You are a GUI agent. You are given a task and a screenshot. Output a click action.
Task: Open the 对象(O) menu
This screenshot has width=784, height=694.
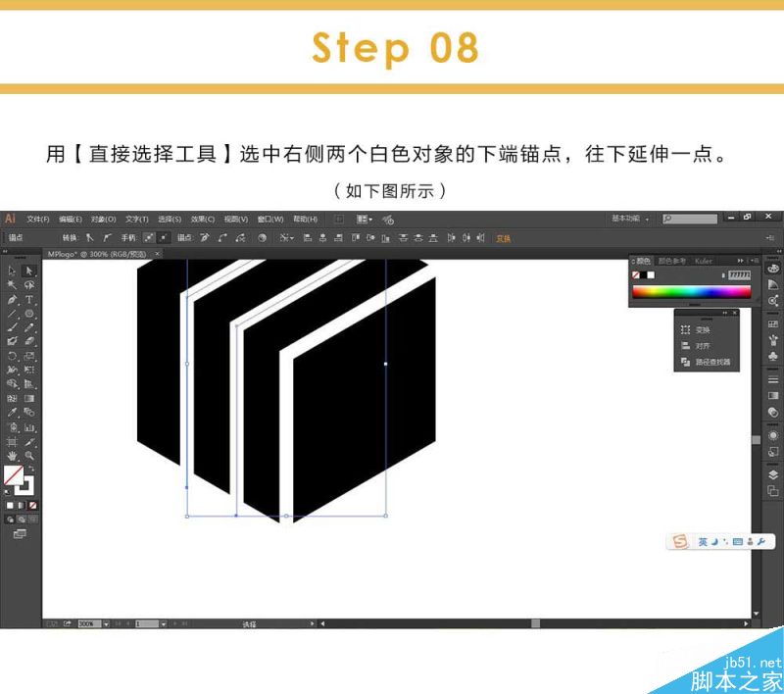[x=103, y=219]
